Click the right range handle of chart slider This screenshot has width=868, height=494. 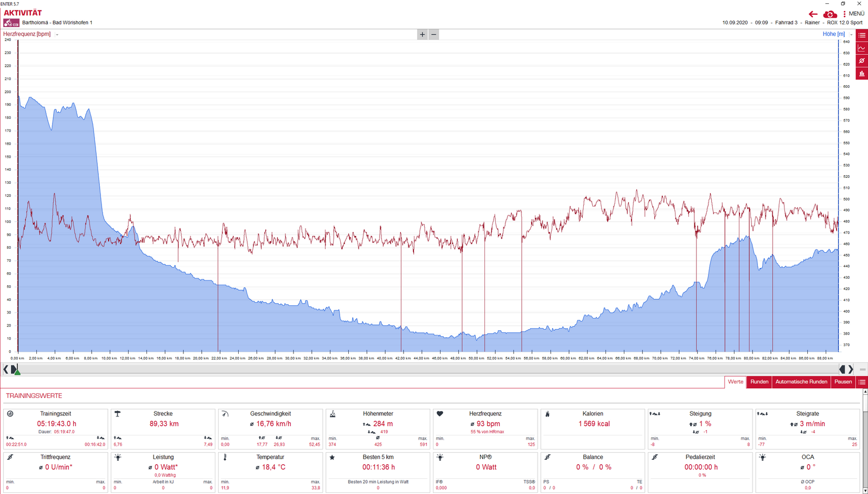point(842,369)
